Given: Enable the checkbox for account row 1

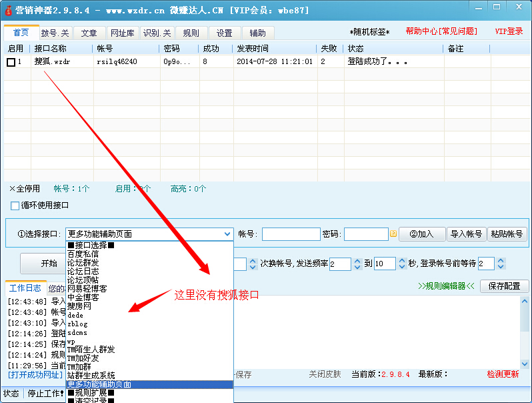Looking at the screenshot, I should point(11,62).
